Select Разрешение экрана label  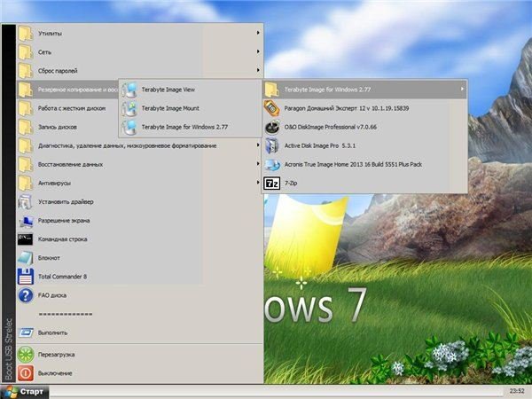[64, 221]
